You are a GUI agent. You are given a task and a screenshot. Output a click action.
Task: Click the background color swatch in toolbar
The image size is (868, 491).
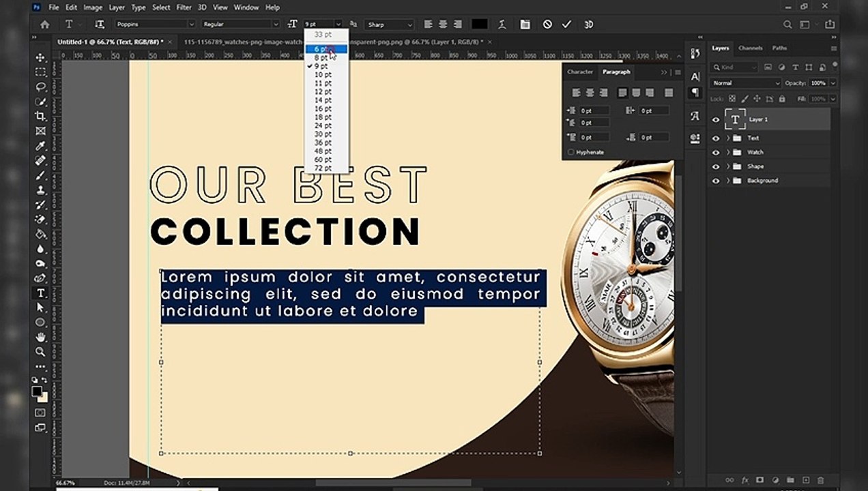(43, 397)
